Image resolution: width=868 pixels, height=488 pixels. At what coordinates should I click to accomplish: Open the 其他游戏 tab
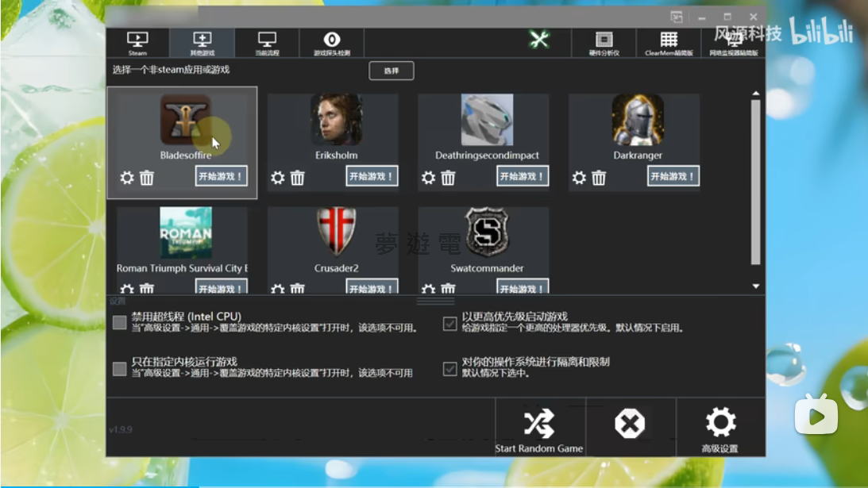(x=202, y=43)
